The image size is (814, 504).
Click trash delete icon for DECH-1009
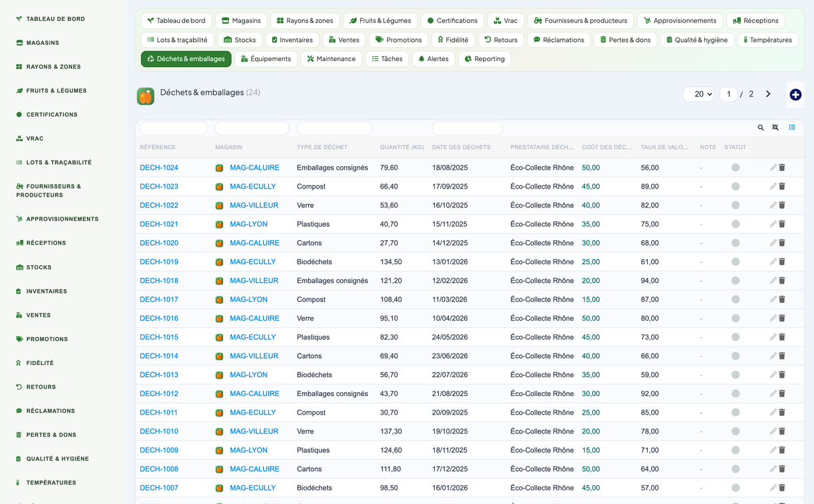tap(782, 450)
